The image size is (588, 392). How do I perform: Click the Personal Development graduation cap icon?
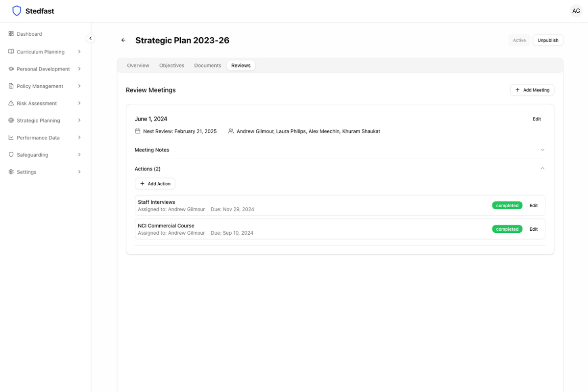tap(11, 69)
